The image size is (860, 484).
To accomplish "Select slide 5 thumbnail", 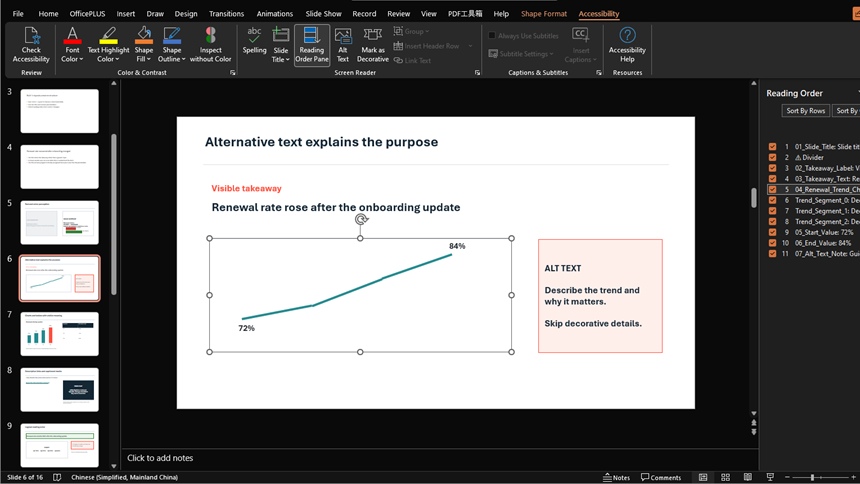I will pos(60,222).
